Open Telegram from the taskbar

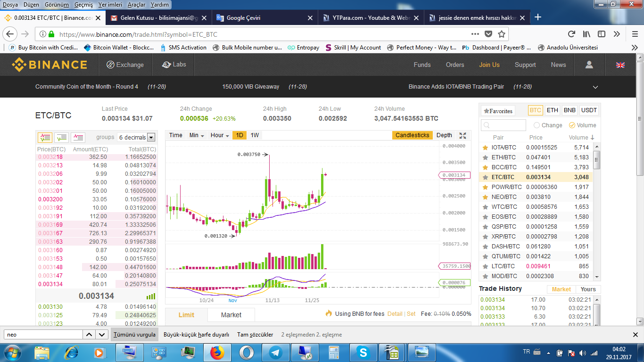(x=274, y=352)
